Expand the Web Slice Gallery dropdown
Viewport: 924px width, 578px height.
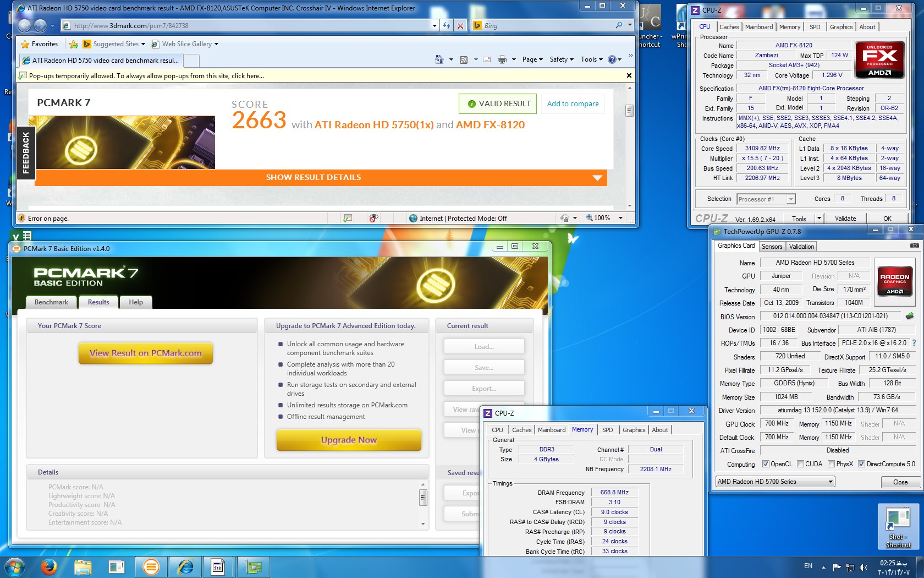click(216, 44)
